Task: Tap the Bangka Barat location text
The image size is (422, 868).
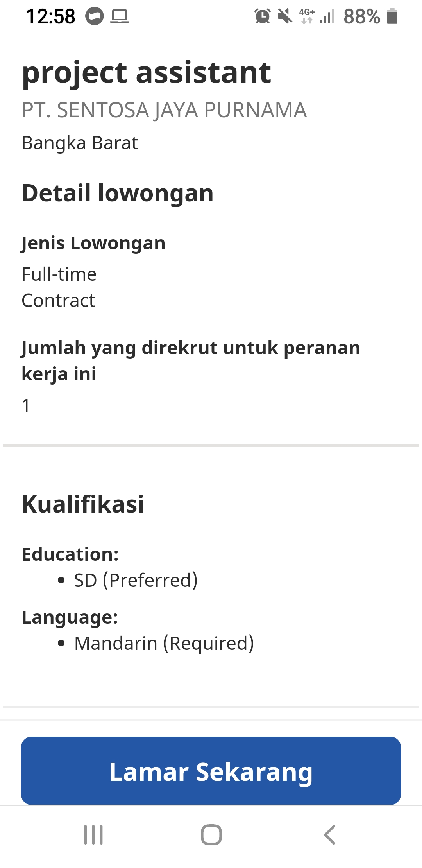Action: coord(80,143)
